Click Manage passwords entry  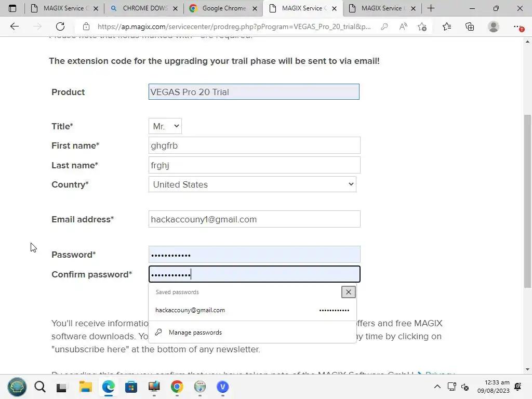coord(195,332)
